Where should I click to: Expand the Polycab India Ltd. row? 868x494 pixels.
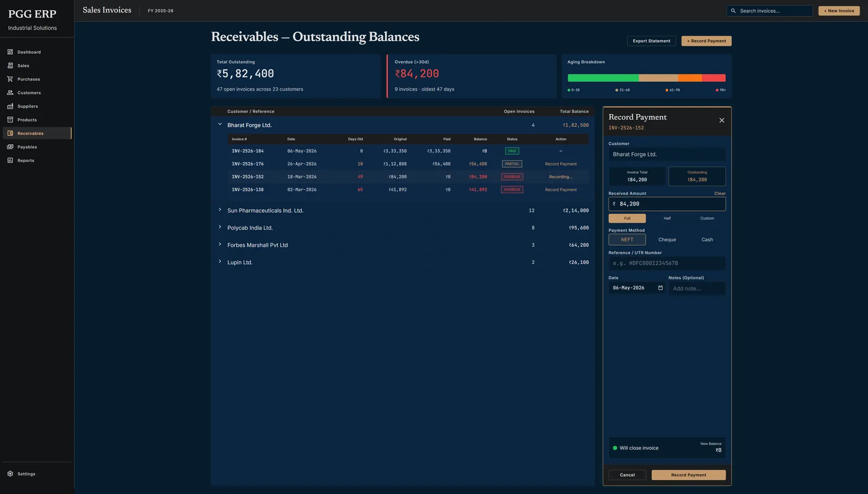(x=220, y=227)
